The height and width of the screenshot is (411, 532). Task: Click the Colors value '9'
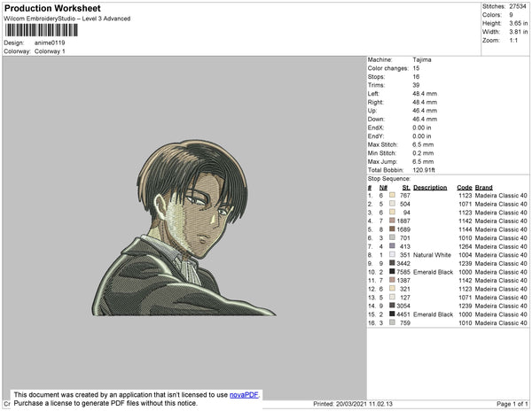(x=511, y=15)
